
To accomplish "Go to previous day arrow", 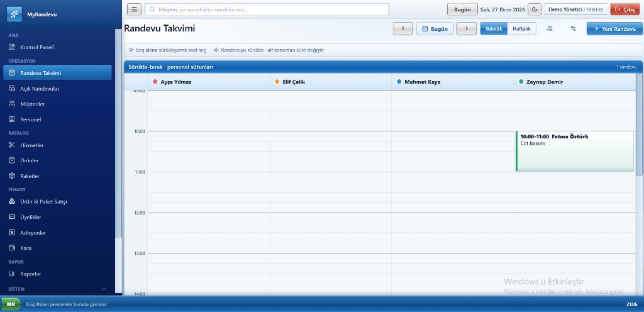I will (403, 29).
